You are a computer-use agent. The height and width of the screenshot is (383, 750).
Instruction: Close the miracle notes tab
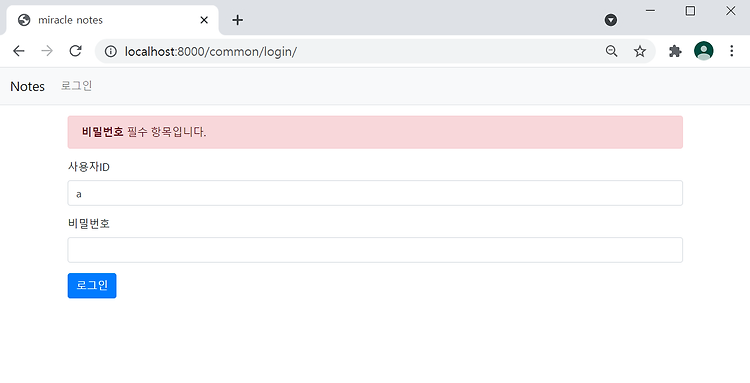204,20
